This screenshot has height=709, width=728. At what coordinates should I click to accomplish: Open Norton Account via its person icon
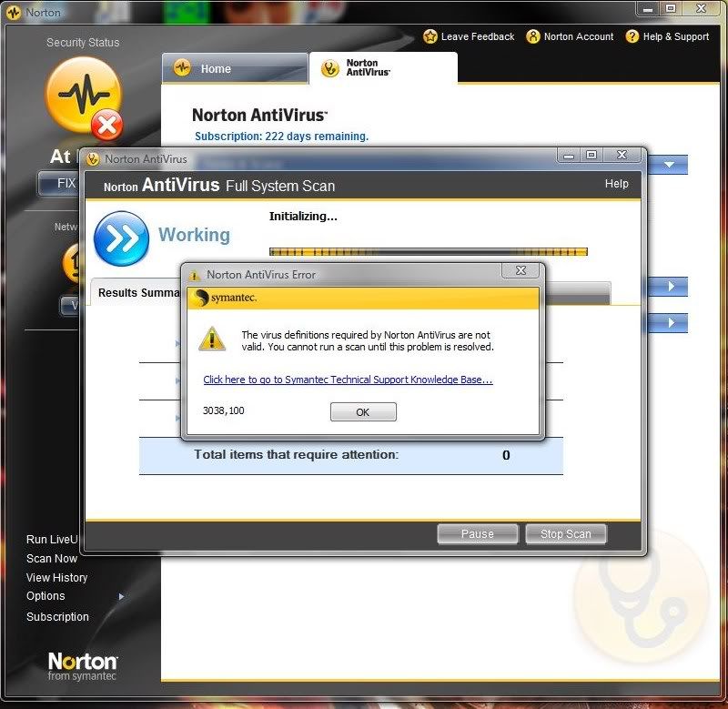coord(533,36)
